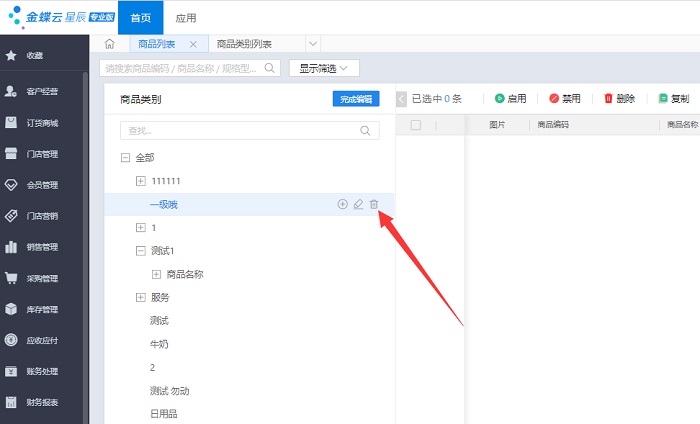Click the 完成编辑 button

click(355, 99)
